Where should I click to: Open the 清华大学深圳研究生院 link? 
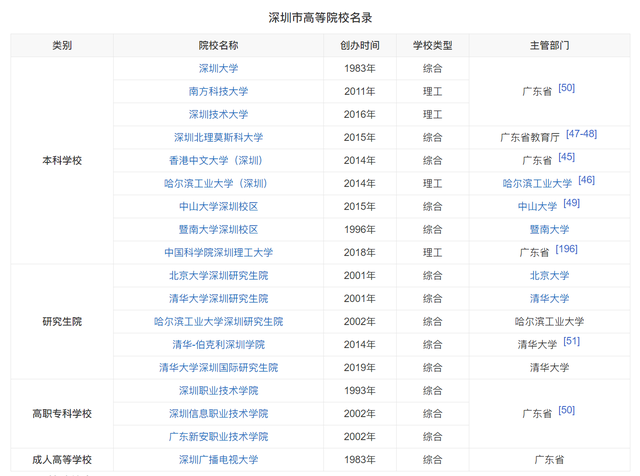pyautogui.click(x=218, y=298)
